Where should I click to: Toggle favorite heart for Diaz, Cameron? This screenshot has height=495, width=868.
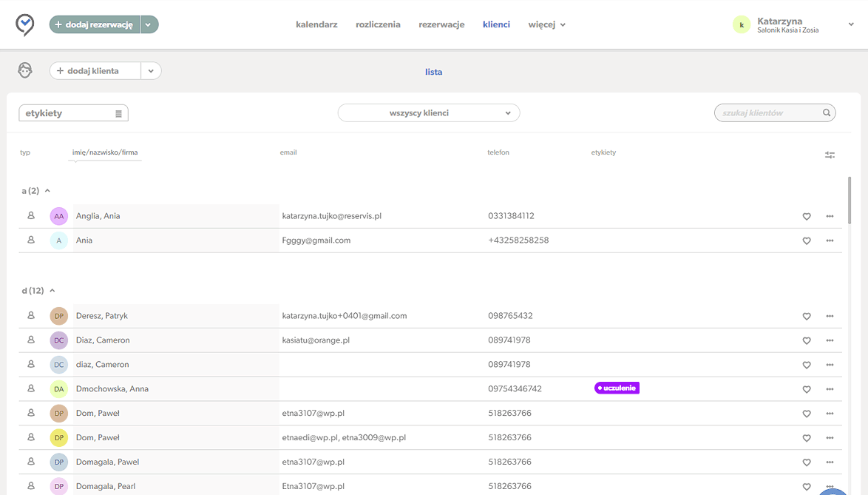pyautogui.click(x=807, y=341)
